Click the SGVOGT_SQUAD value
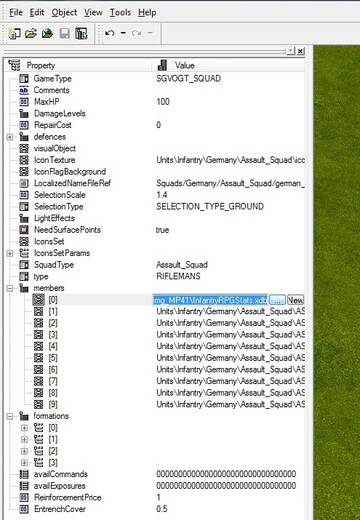Viewport: 360px width, 520px height. pyautogui.click(x=189, y=79)
